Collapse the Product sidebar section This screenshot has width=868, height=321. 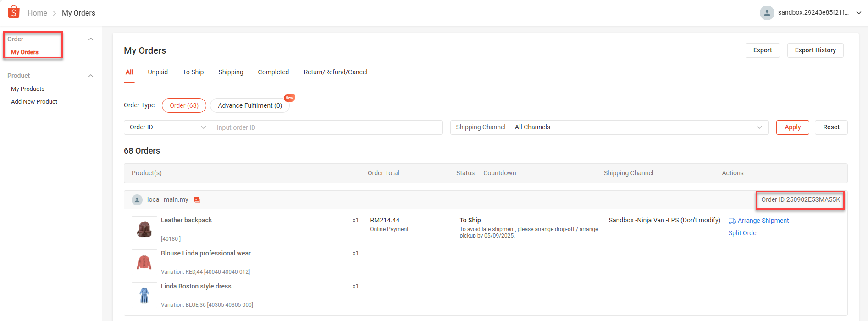[91, 76]
